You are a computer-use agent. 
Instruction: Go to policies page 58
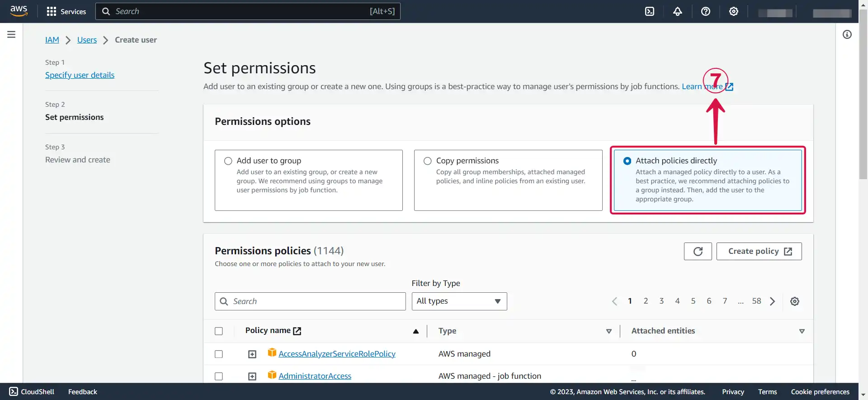pyautogui.click(x=756, y=301)
